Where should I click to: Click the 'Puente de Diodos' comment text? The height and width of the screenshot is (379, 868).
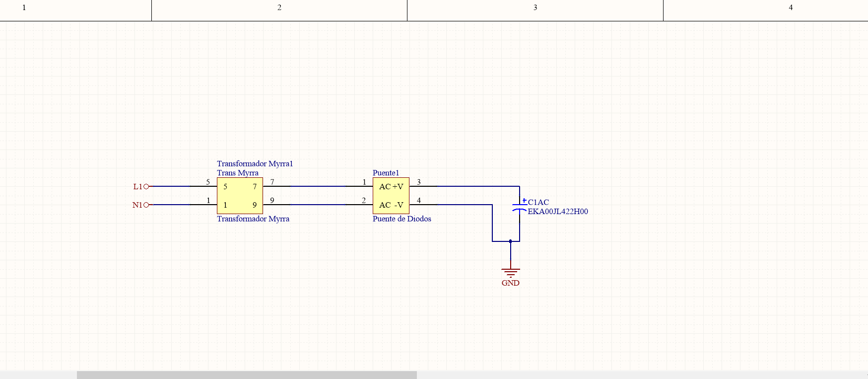tap(402, 219)
